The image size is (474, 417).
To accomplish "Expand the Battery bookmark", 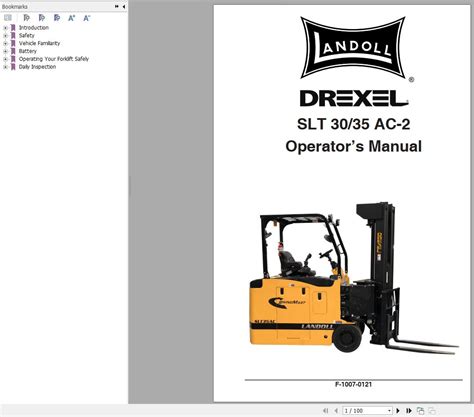I will (x=5, y=51).
